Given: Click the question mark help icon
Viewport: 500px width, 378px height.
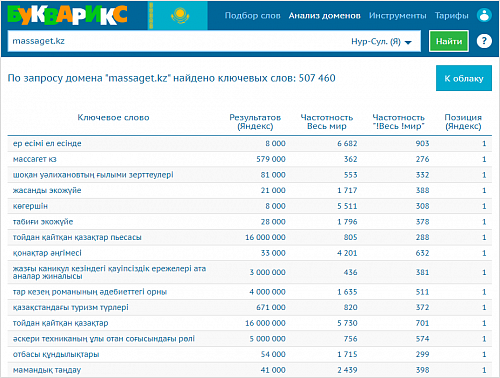Looking at the screenshot, I should [484, 41].
